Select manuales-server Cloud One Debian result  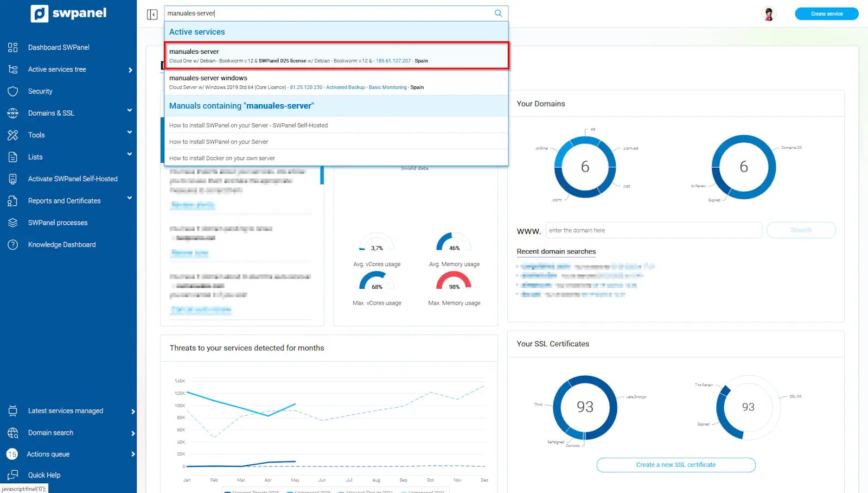(336, 55)
